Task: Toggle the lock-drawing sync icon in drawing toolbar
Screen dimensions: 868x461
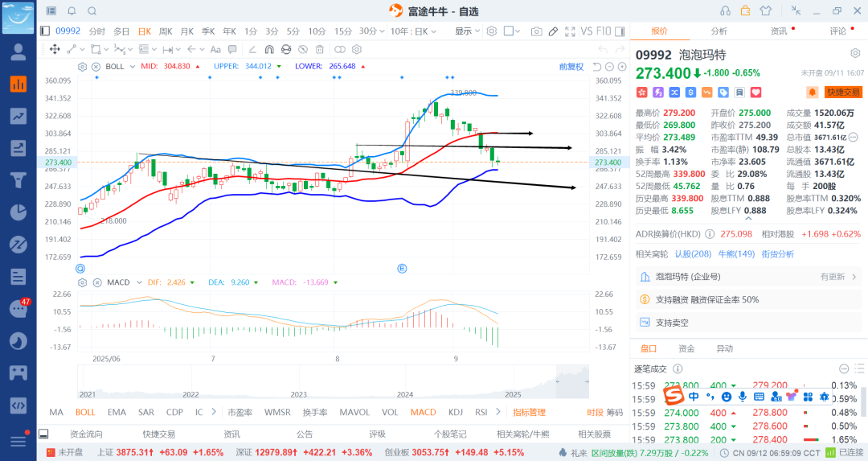Action: click(x=285, y=49)
